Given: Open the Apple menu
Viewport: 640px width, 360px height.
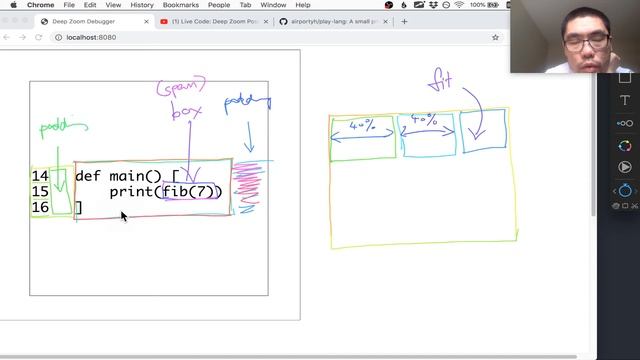Looking at the screenshot, I should tap(13, 5).
